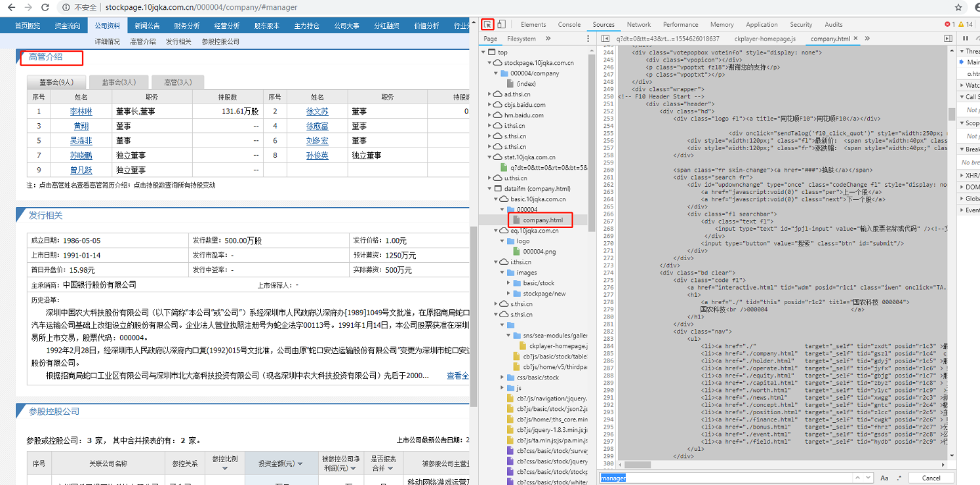
Task: Show more navigator tabs after Filesystem
Action: (549, 39)
